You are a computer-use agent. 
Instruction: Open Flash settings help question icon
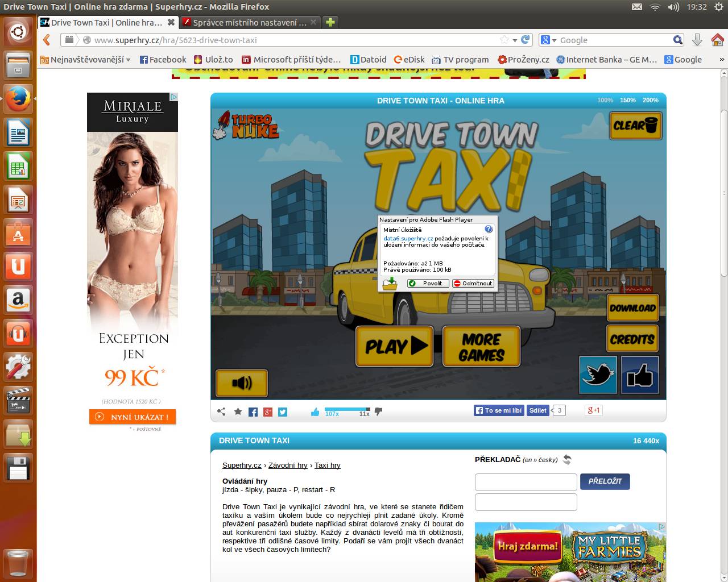click(x=489, y=229)
